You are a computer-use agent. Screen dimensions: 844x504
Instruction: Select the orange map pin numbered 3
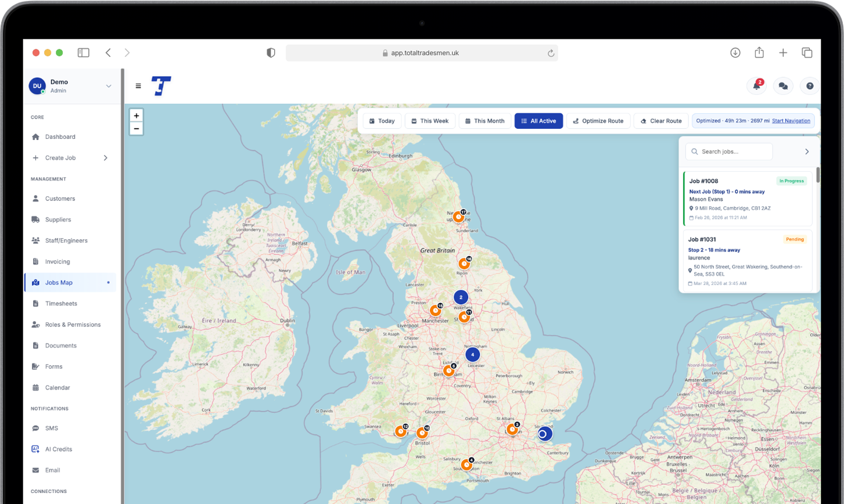(x=512, y=429)
